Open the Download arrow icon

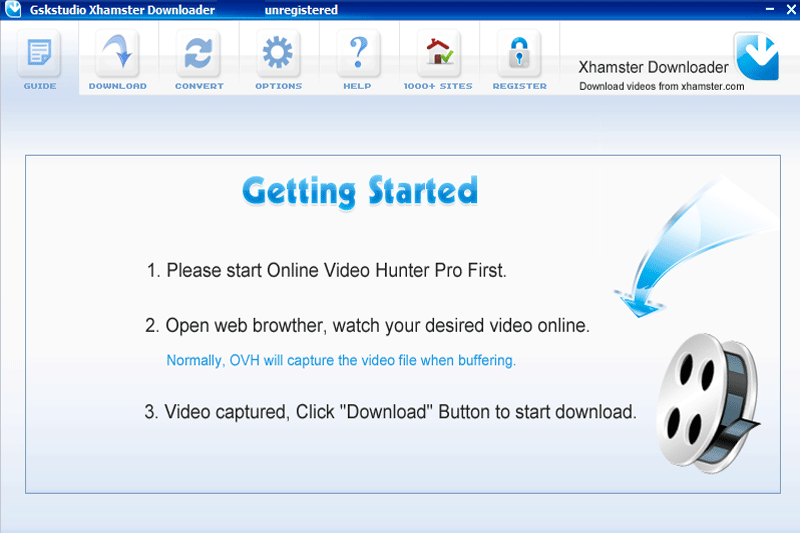tap(118, 53)
